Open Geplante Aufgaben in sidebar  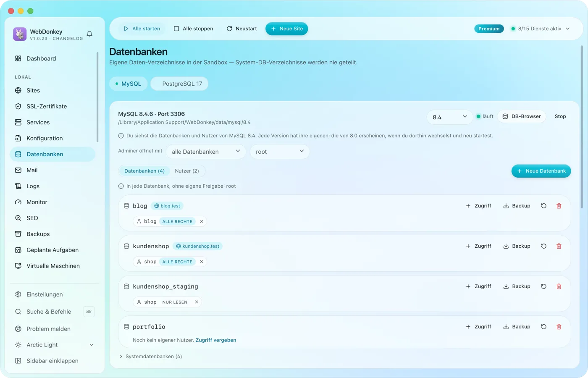[x=52, y=250]
